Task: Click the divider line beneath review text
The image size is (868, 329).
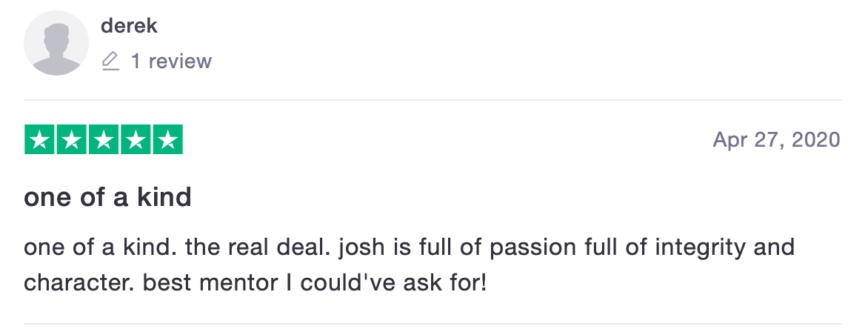Action: [x=433, y=324]
